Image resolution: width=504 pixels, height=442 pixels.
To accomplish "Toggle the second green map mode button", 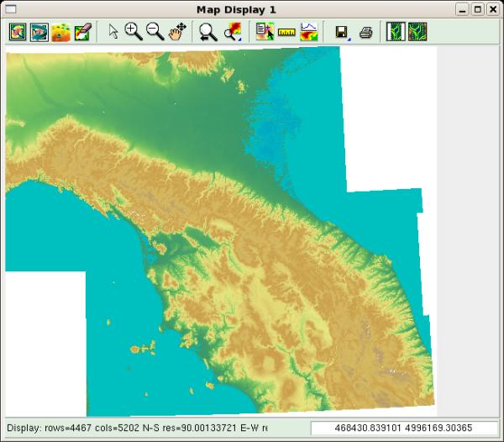I will pos(417,33).
